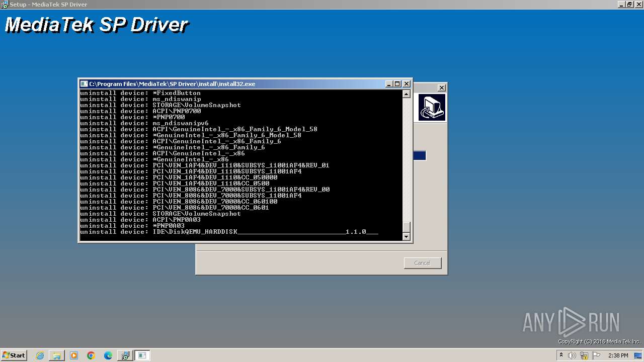The image size is (644, 362).
Task: Click line "PCI\VEN_1AF4&DEV_1110&CC_0500"
Action: (x=211, y=184)
